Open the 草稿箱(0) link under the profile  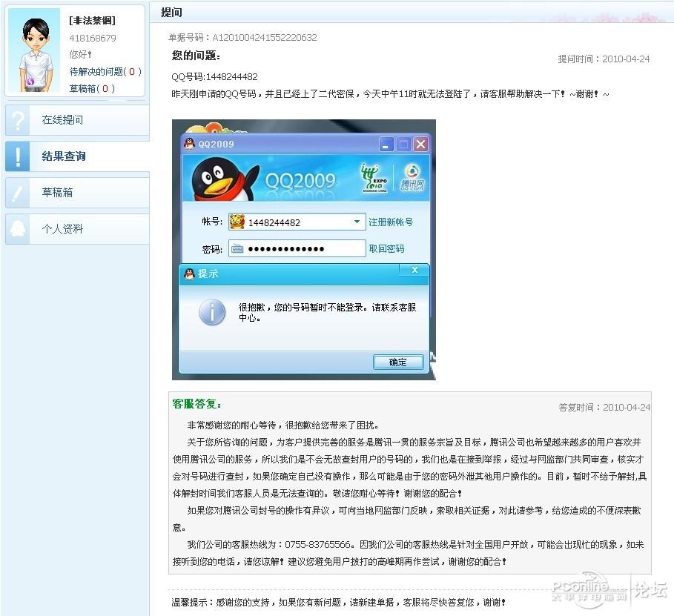[x=92, y=88]
